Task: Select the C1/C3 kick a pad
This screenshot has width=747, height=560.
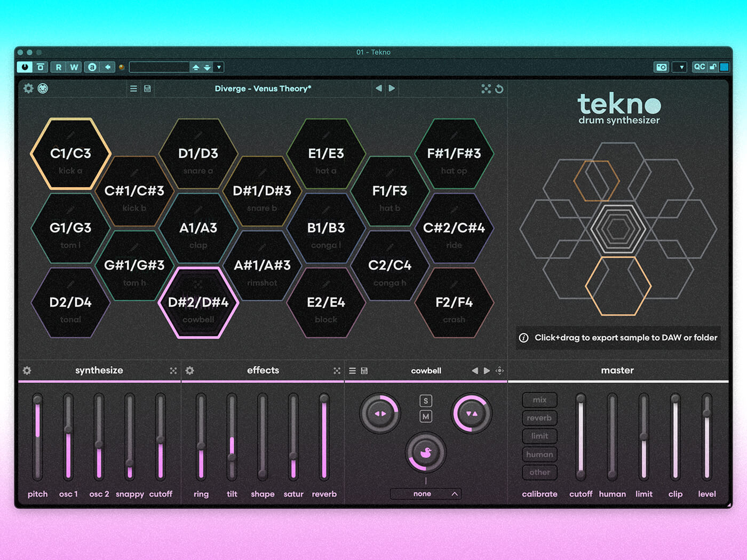Action: pyautogui.click(x=70, y=154)
